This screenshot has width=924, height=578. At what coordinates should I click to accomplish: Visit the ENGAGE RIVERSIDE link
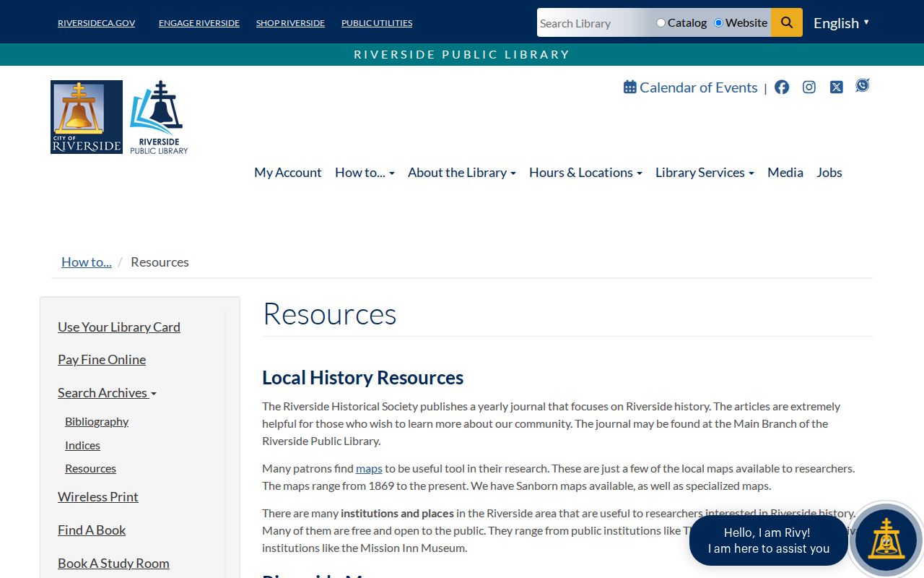(x=199, y=23)
